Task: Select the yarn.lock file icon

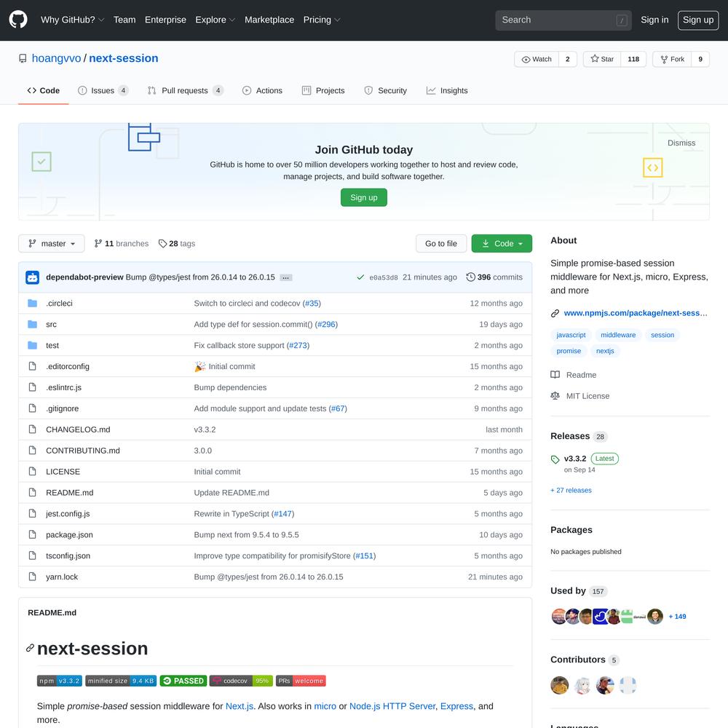Action: [33, 577]
